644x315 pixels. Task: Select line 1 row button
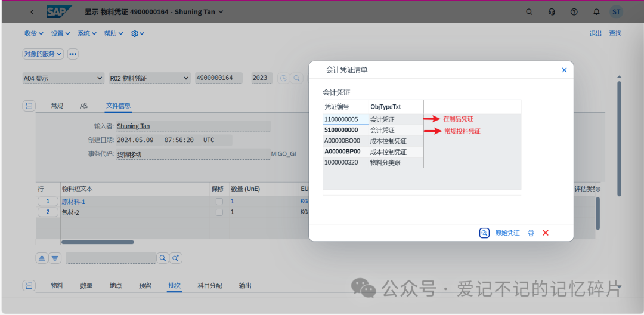click(48, 202)
